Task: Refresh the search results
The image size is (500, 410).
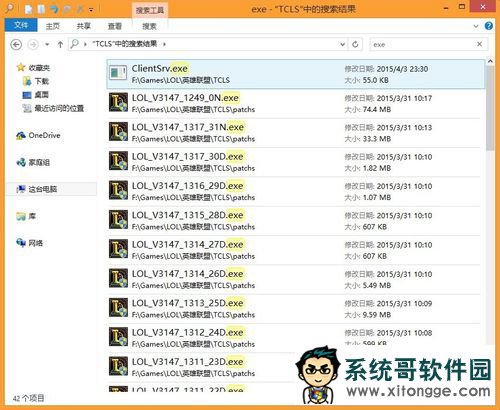Action: (x=355, y=44)
